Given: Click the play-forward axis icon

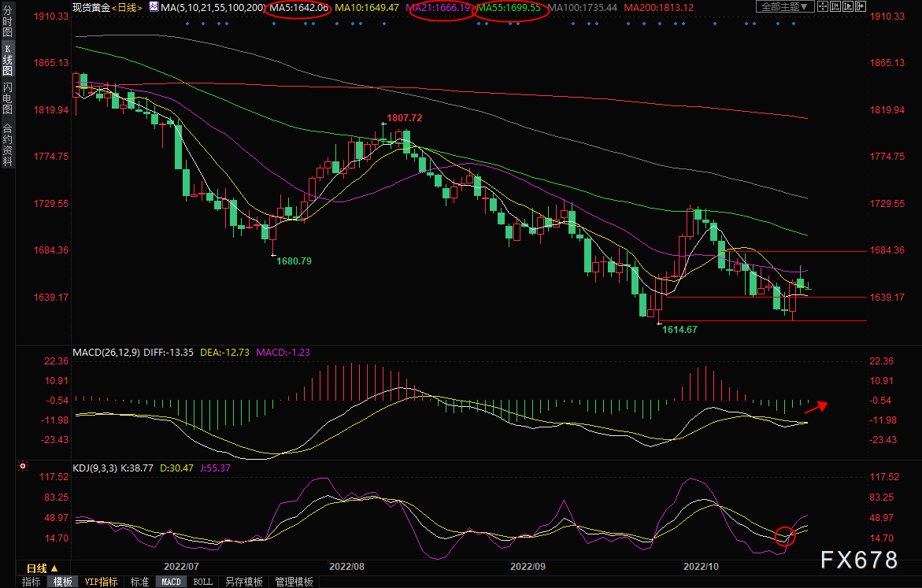Looking at the screenshot, I should coord(848,6).
